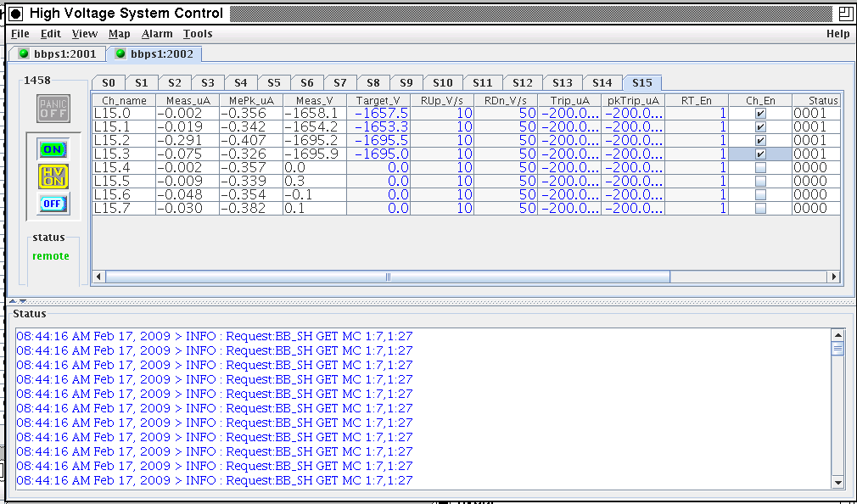857x504 pixels.
Task: Click the Status log vertical scrollbar thumb
Action: 837,348
